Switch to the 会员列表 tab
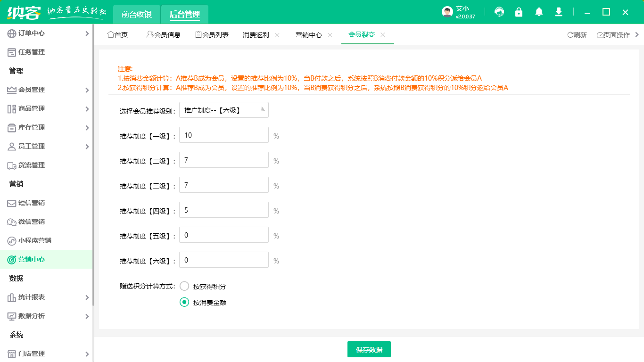 (x=212, y=35)
